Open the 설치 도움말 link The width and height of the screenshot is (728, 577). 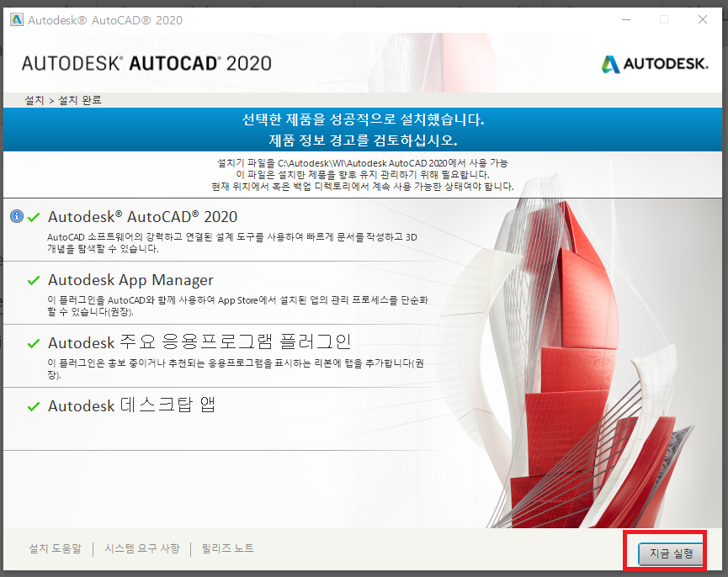(56, 548)
